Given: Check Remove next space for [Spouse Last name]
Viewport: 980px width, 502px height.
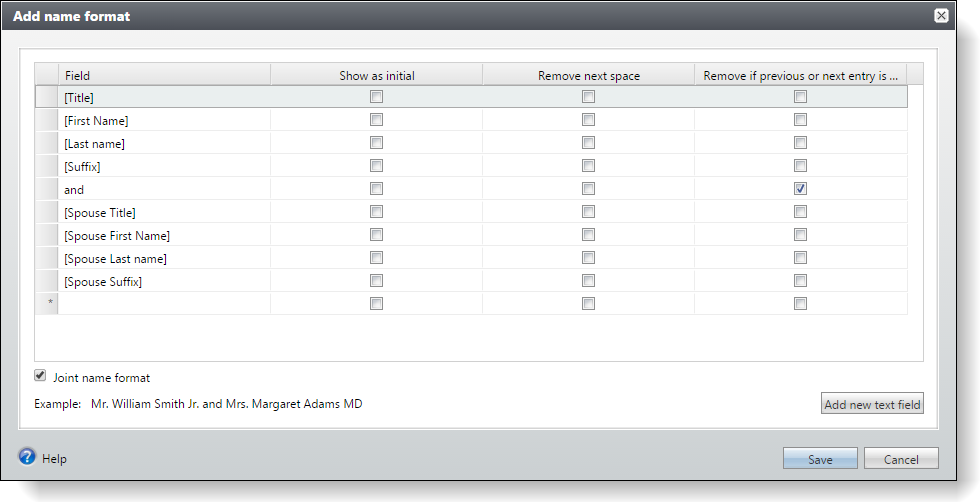Looking at the screenshot, I should tap(588, 258).
